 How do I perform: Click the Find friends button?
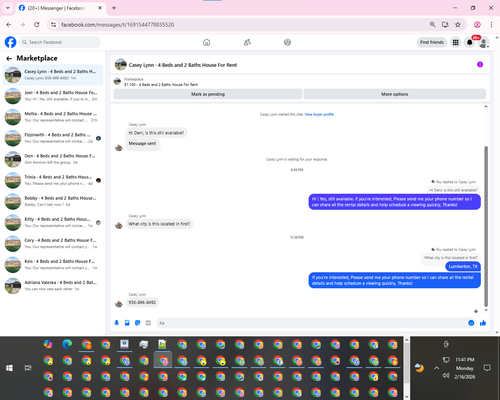pos(432,42)
